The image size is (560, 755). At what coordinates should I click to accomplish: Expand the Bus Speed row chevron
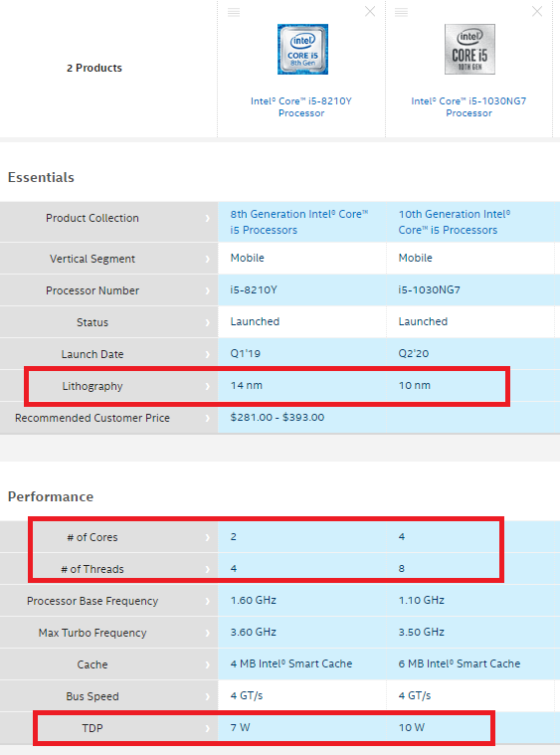(208, 696)
